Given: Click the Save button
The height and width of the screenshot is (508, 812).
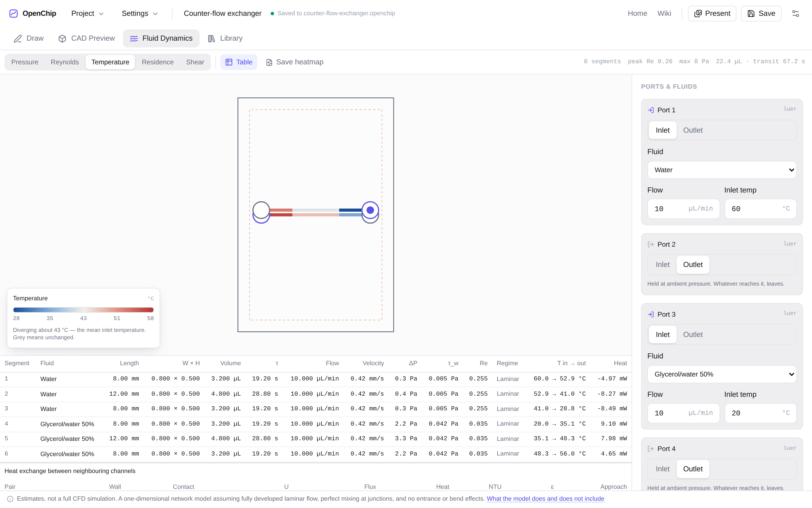Looking at the screenshot, I should (761, 14).
